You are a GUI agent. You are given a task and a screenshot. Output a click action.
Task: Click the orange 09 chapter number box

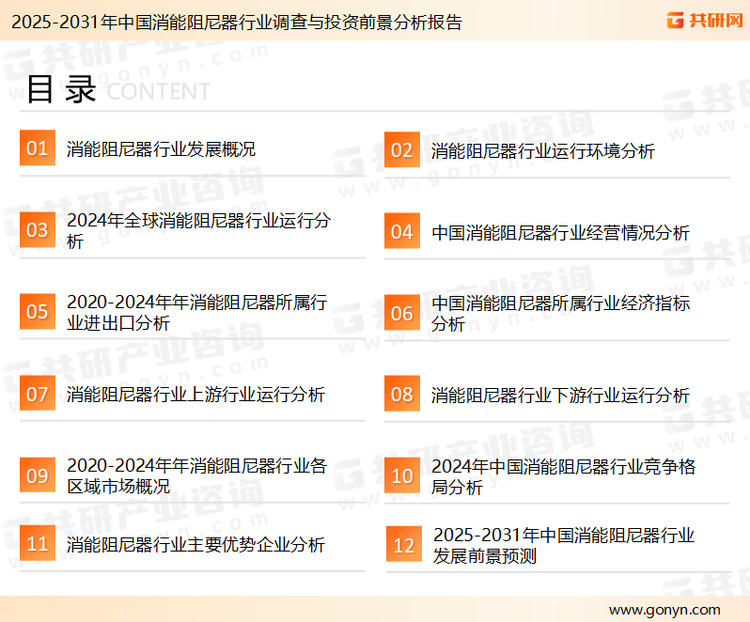37,475
